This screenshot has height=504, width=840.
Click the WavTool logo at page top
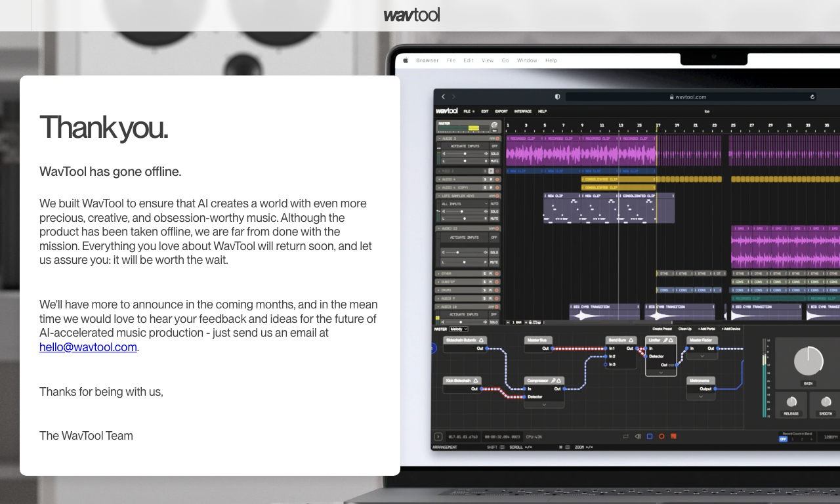[412, 15]
